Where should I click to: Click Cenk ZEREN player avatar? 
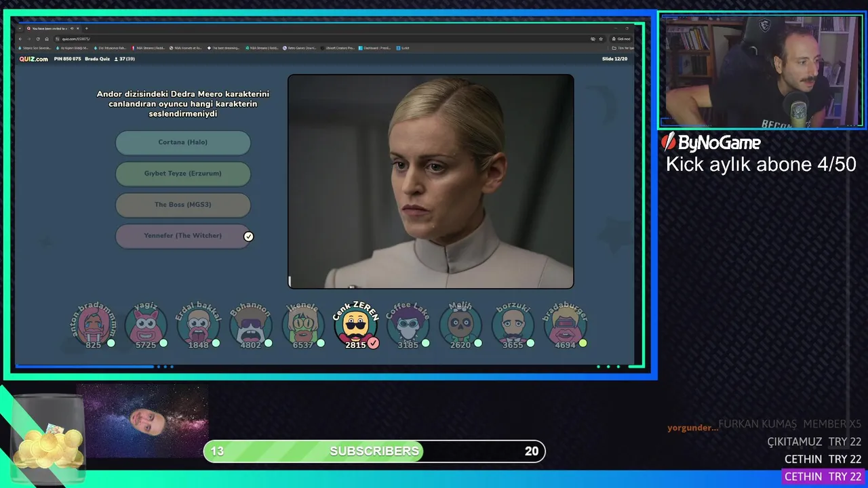coord(355,325)
